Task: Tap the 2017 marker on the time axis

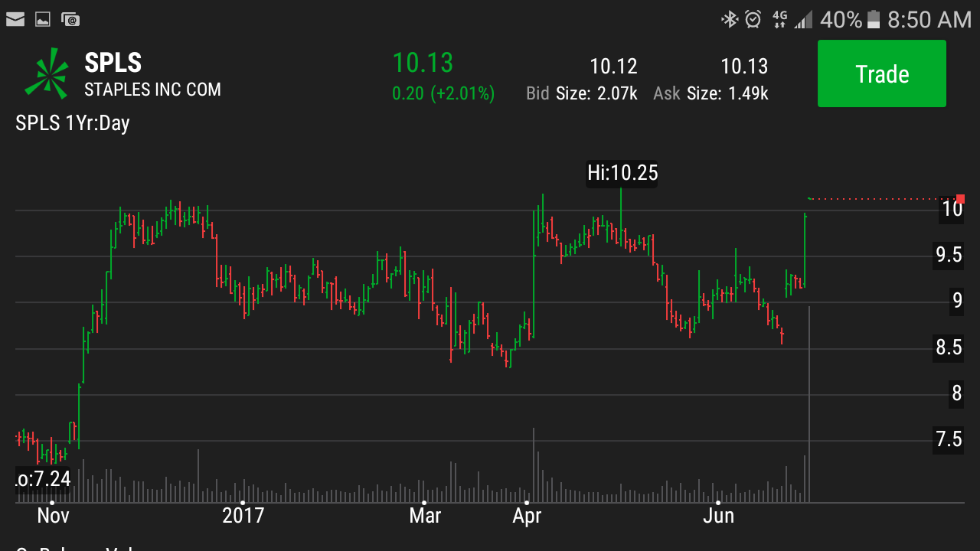Action: (243, 515)
